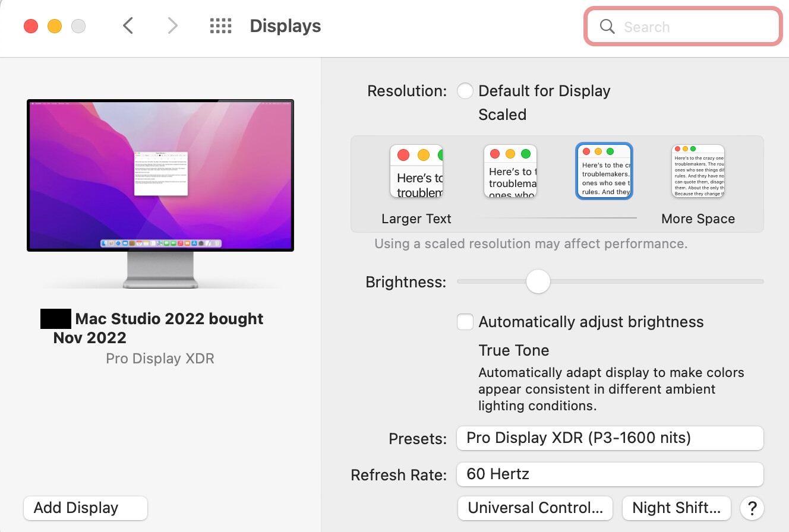Open Night Shift settings
The height and width of the screenshot is (532, 789).
click(x=676, y=508)
